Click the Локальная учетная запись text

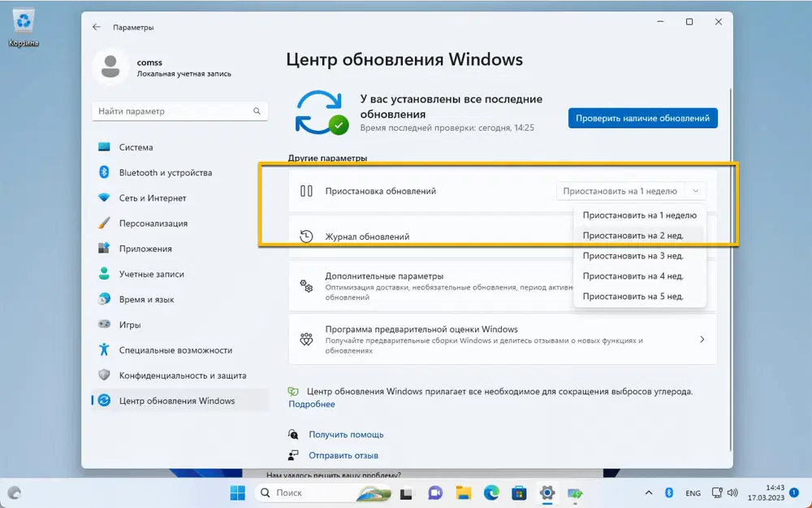184,74
